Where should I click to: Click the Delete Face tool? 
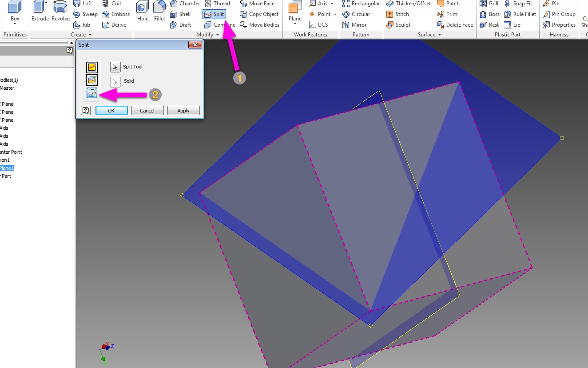(455, 25)
